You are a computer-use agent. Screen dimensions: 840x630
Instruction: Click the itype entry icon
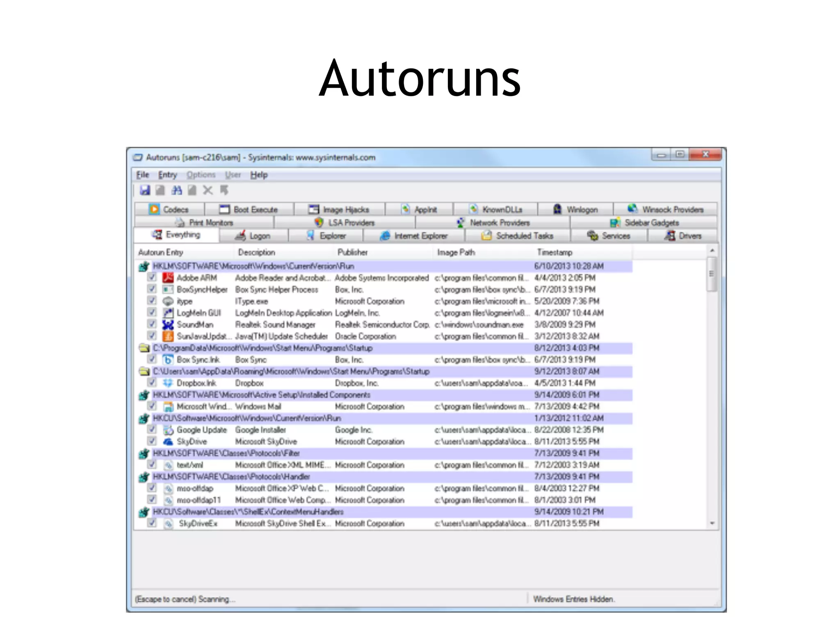click(x=168, y=301)
